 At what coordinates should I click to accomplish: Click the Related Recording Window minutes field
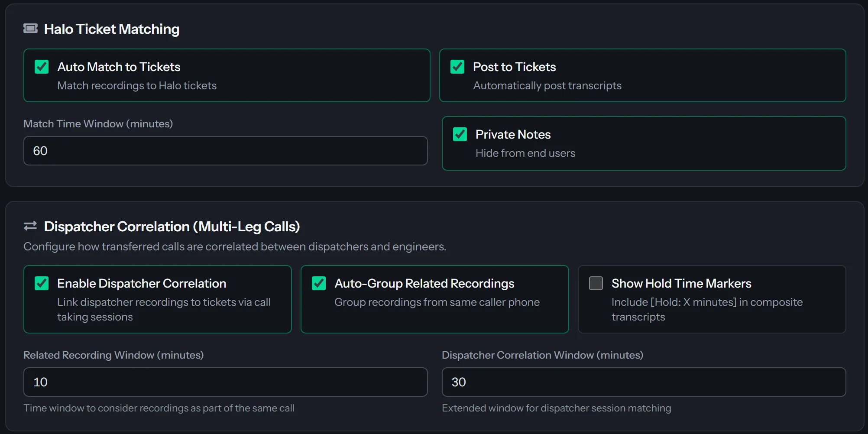226,382
